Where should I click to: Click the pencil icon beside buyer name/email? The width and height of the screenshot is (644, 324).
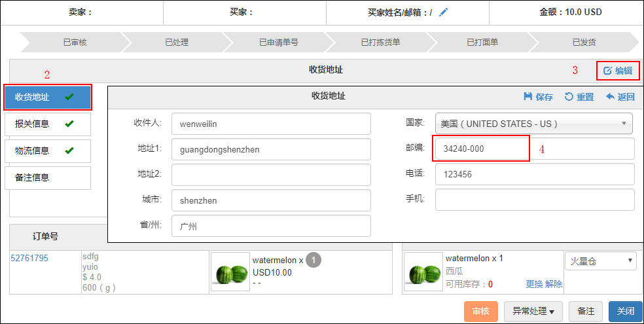pyautogui.click(x=444, y=12)
